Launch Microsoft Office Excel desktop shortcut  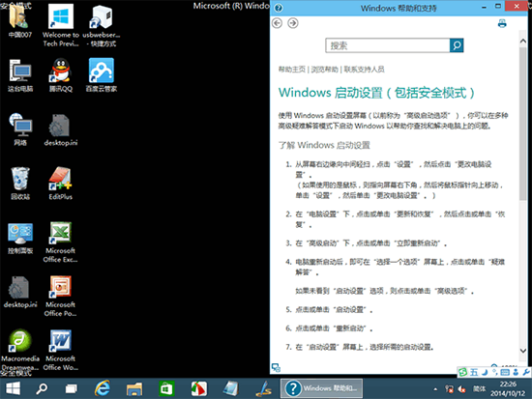[61, 242]
